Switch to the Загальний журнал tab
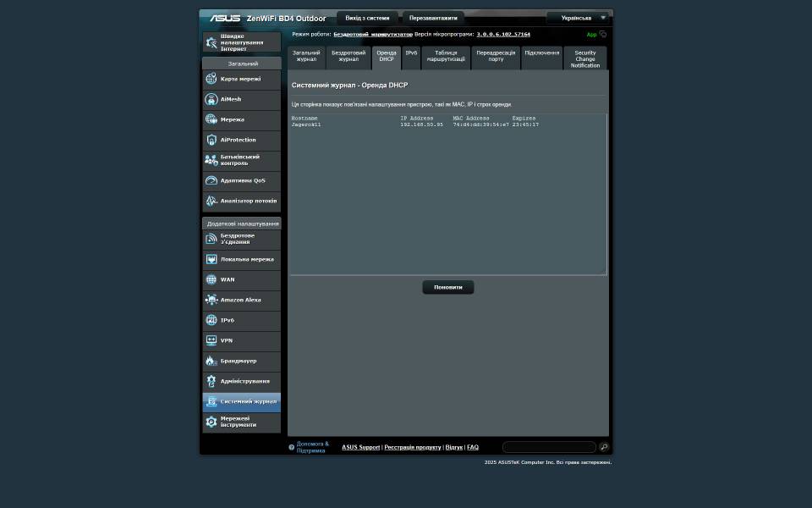 (306, 57)
